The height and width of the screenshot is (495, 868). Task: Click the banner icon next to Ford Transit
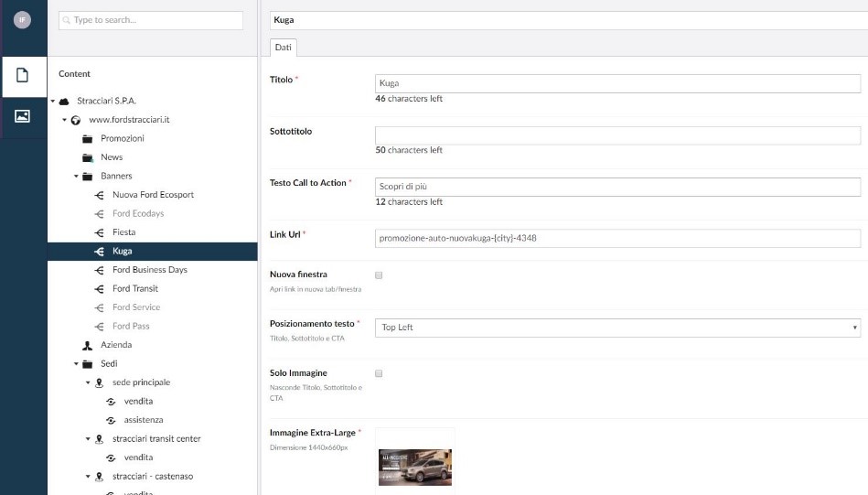tap(99, 289)
